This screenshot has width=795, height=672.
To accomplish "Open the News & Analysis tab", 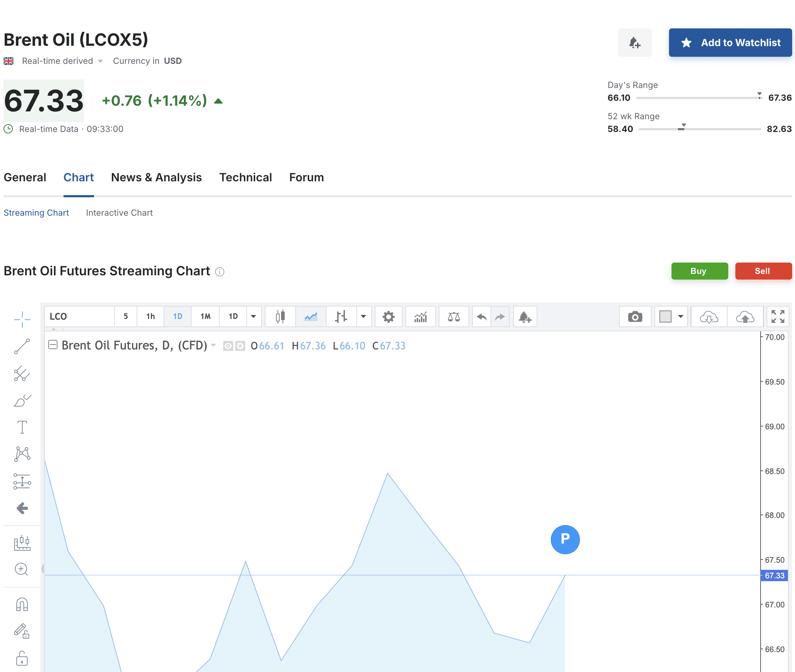I will tap(156, 177).
